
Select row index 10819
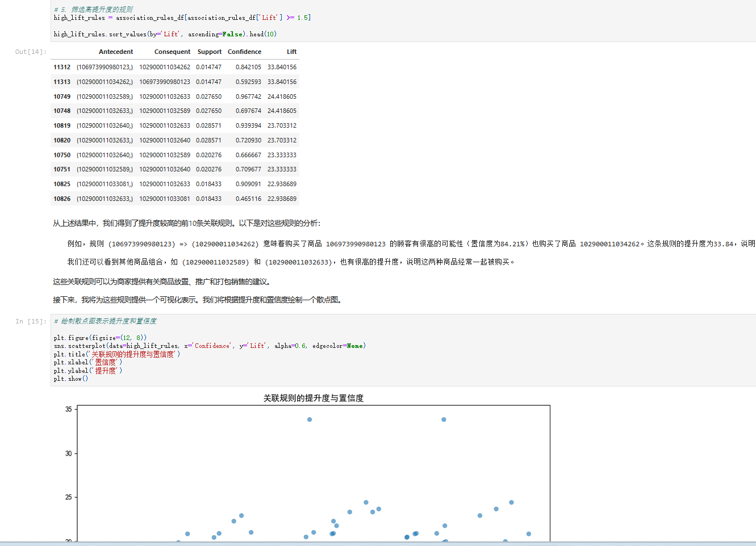62,125
